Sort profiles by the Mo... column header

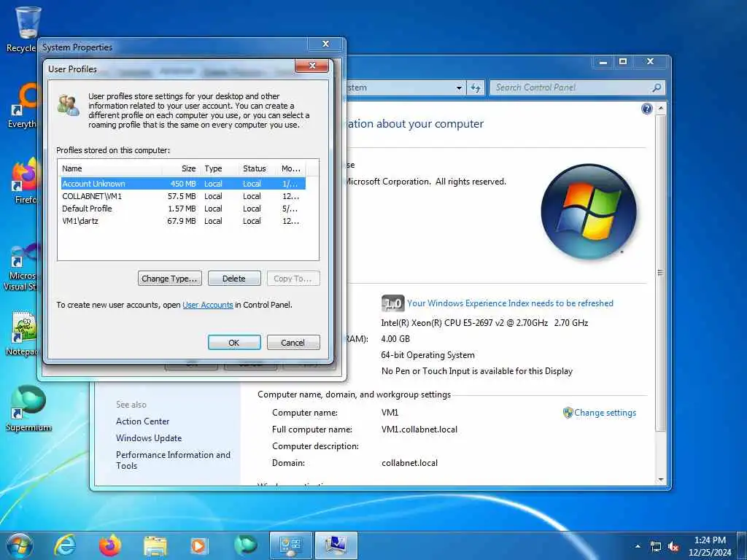[x=291, y=168]
